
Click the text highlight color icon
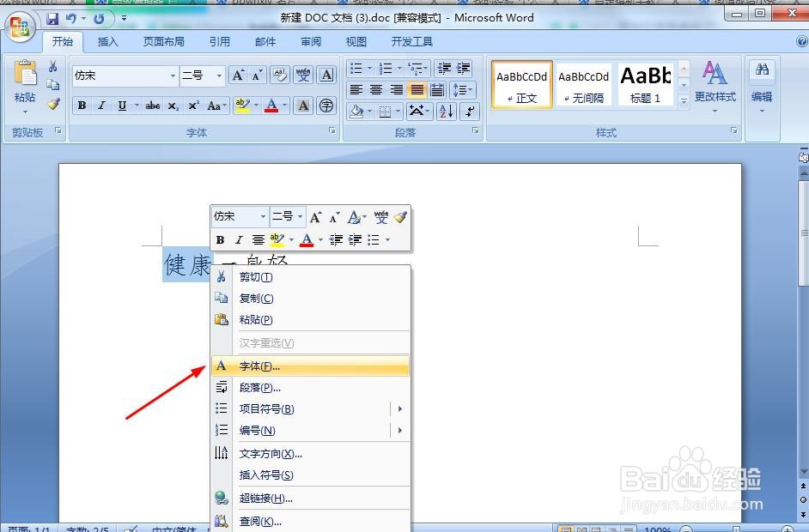coord(241,105)
